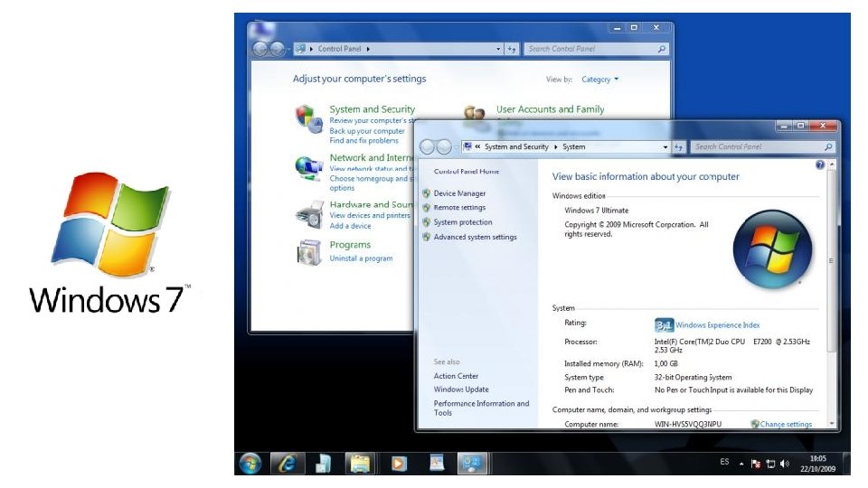Click Change settings link

pyautogui.click(x=786, y=425)
